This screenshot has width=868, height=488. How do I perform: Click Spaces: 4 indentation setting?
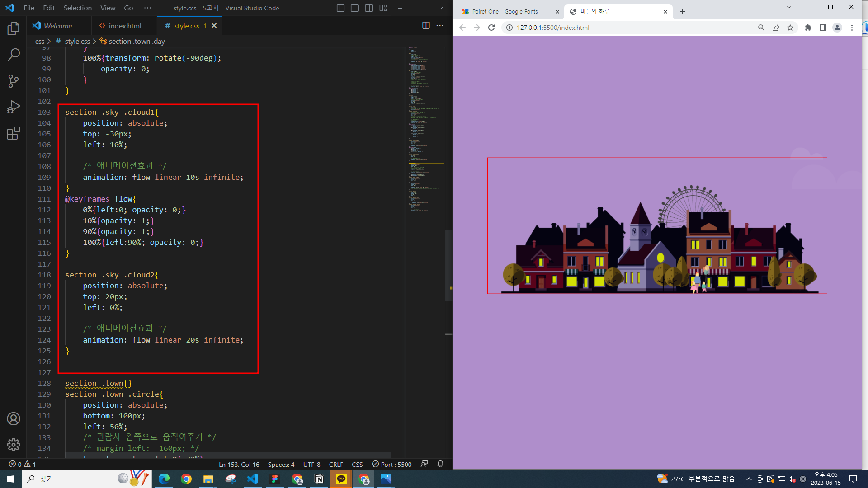pos(281,465)
